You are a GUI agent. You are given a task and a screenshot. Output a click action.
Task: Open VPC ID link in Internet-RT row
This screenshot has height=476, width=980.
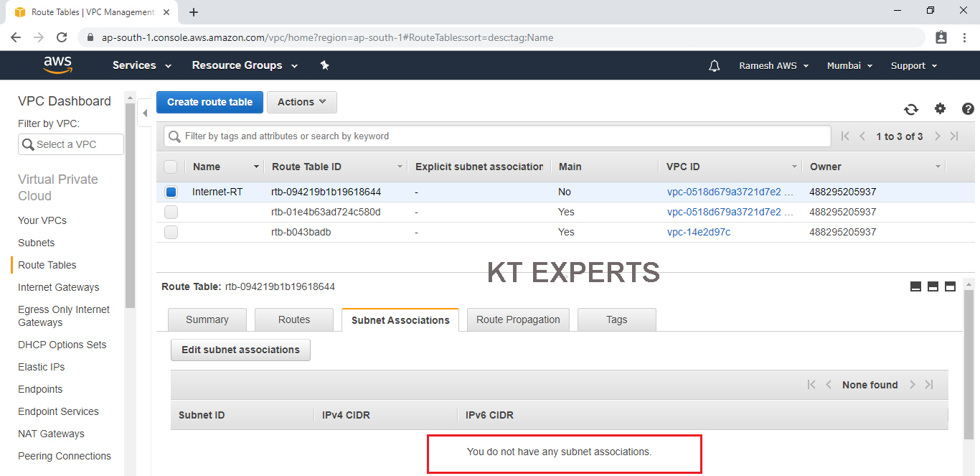click(x=730, y=192)
